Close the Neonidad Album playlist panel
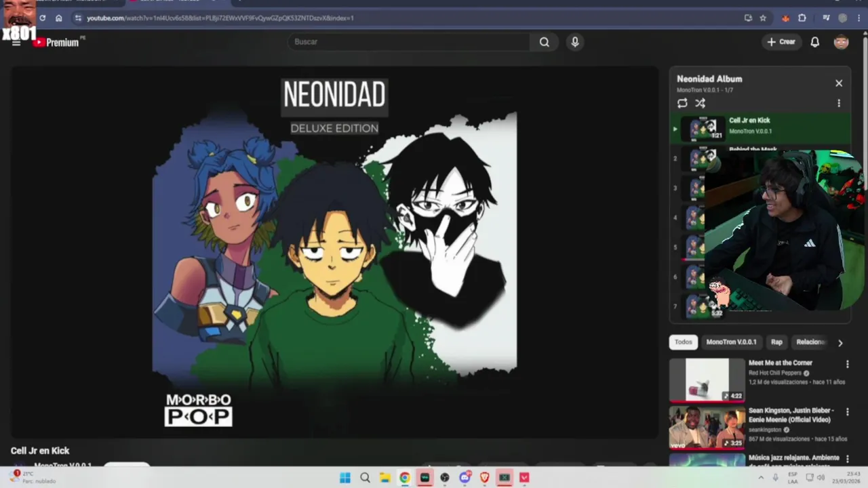 point(839,83)
